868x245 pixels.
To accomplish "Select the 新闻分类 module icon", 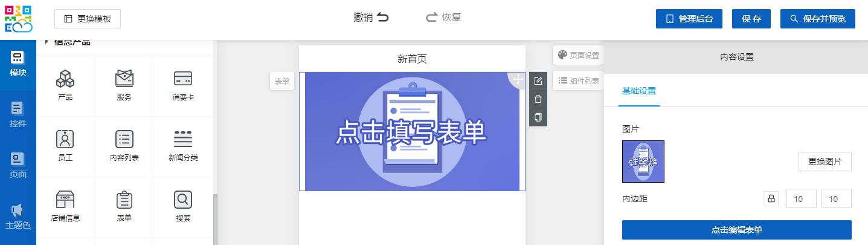I will 182,139.
